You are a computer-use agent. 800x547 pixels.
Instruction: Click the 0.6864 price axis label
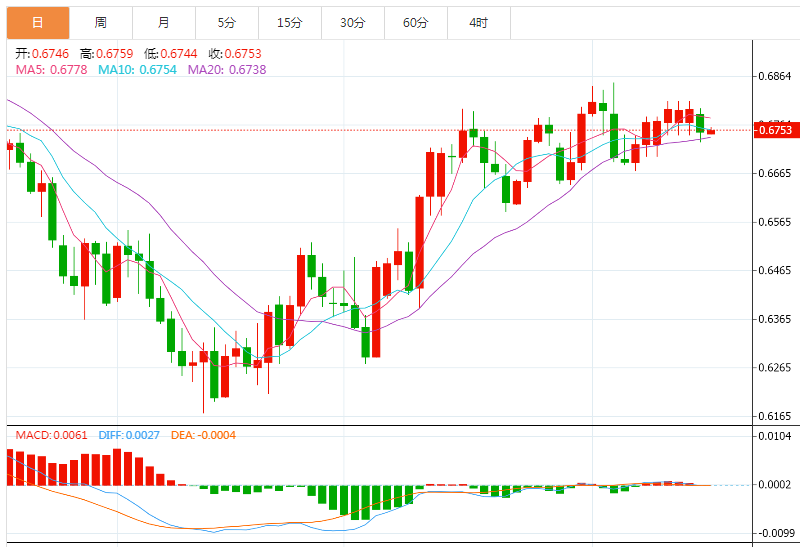point(774,77)
